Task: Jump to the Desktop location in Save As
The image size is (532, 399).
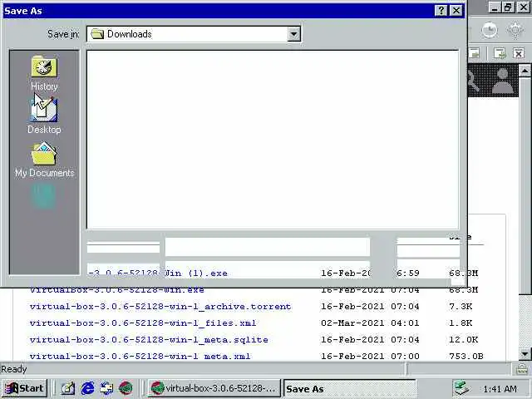Action: (x=44, y=116)
